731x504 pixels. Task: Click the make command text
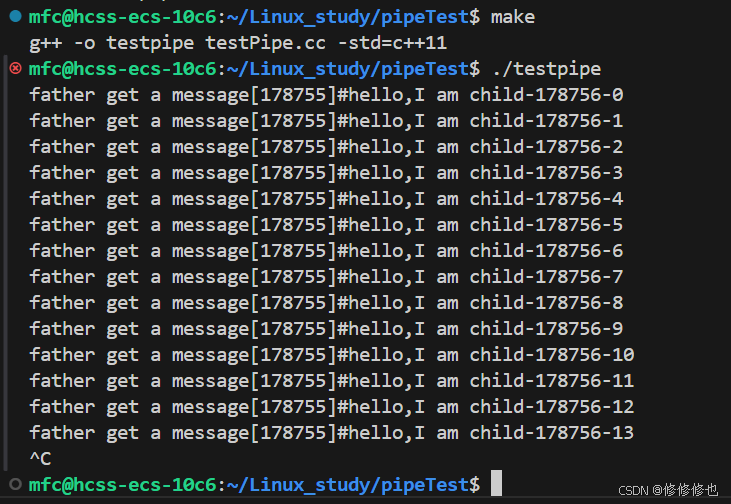[513, 17]
